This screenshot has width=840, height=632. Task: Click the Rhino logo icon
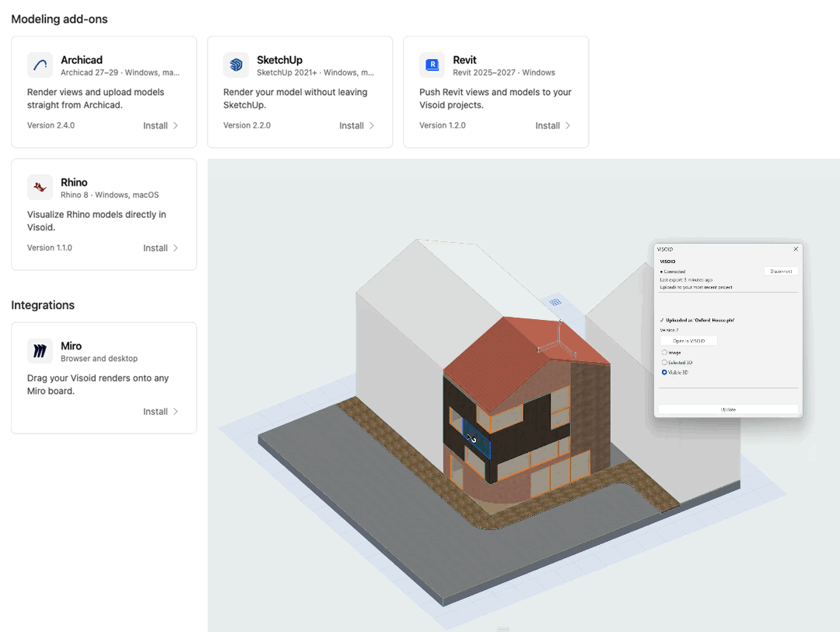coord(40,188)
